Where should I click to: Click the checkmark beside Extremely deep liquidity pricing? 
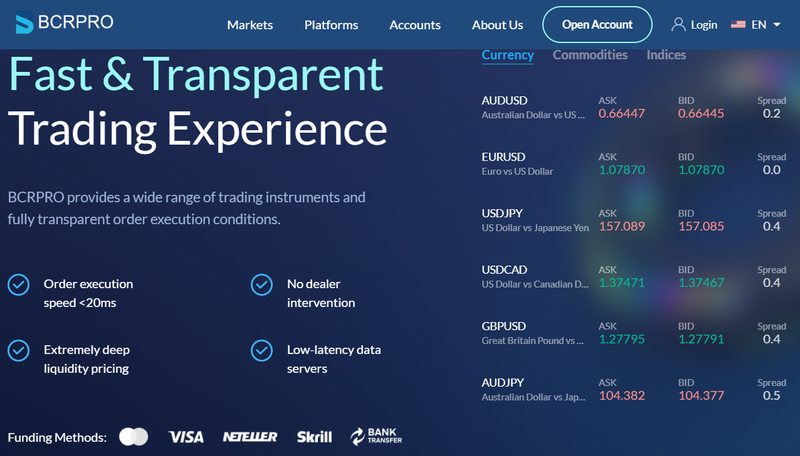point(18,350)
